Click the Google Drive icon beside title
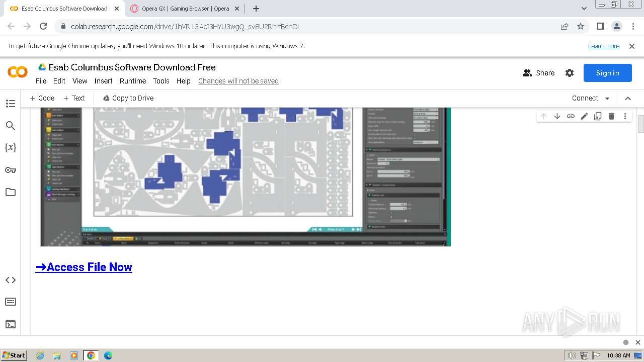Screen dimensions: 644x362 42,67
